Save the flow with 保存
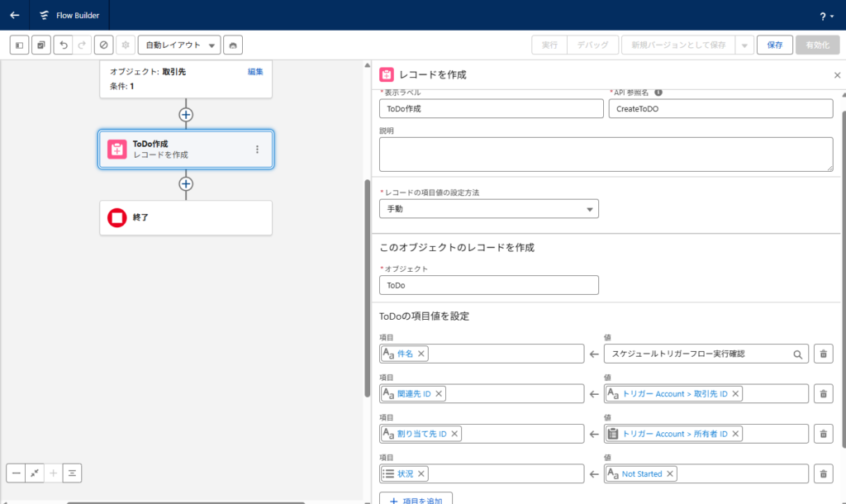This screenshot has height=504, width=846. 775,45
